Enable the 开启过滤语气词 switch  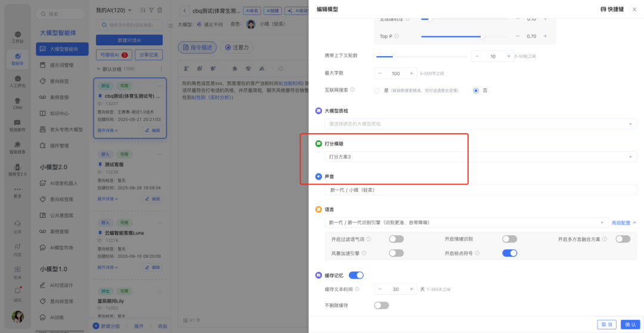[396, 239]
